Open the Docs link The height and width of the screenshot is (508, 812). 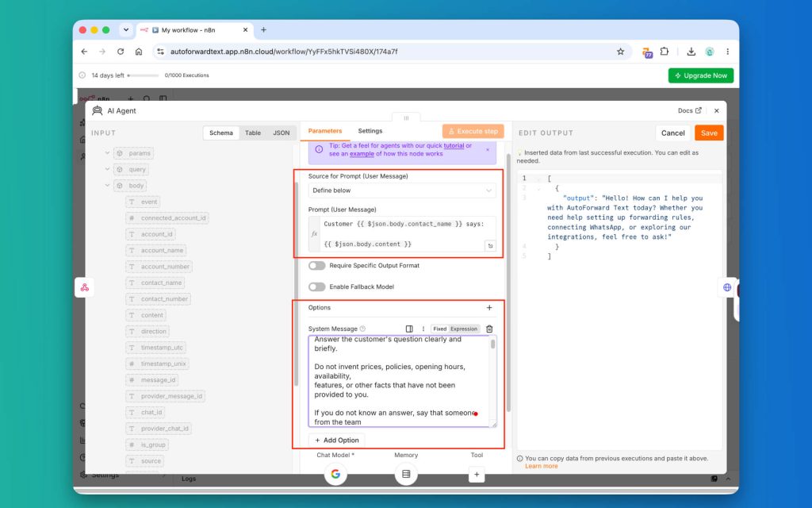coord(689,110)
